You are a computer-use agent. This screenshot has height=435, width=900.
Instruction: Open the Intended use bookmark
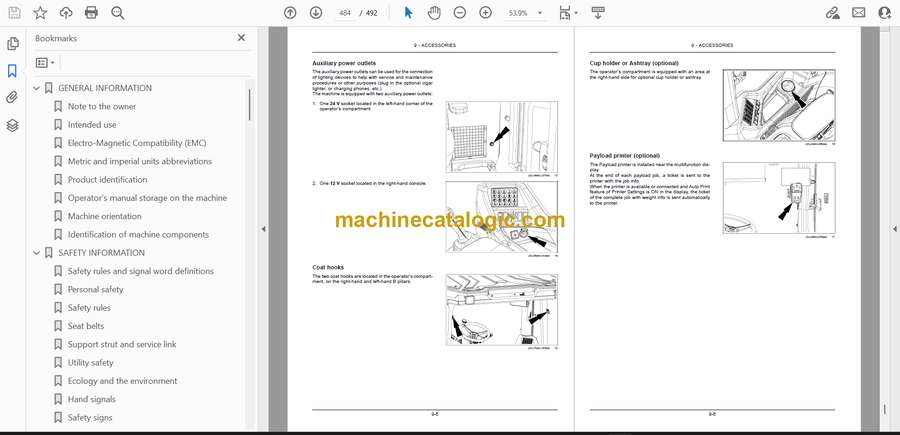pyautogui.click(x=92, y=125)
